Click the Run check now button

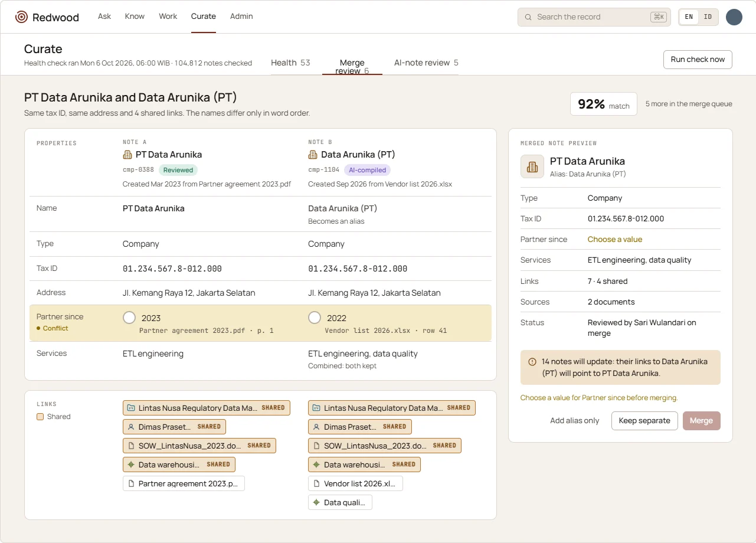pos(698,60)
